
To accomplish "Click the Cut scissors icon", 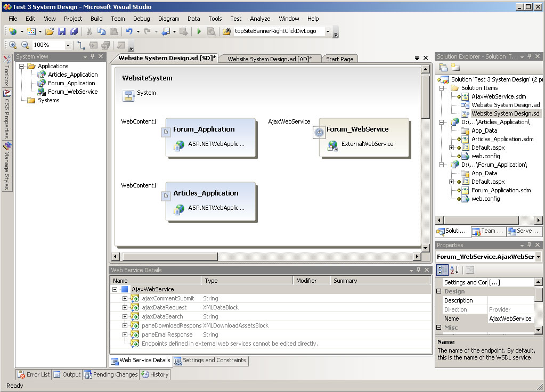I will 89,31.
